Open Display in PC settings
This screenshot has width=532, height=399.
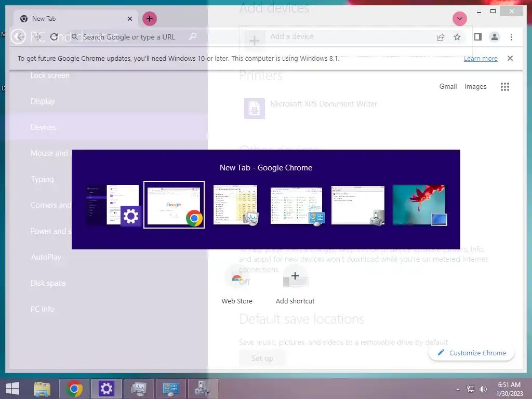pos(43,101)
